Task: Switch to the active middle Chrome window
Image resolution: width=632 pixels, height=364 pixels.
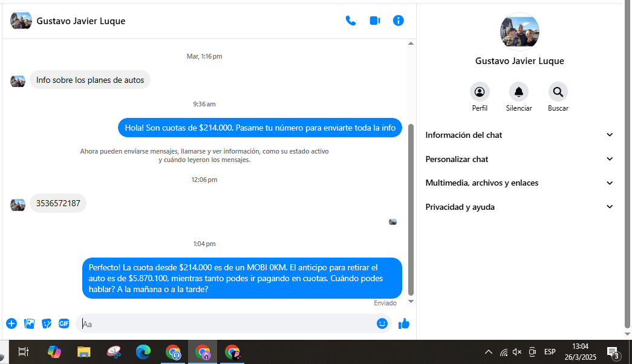Action: pyautogui.click(x=203, y=353)
